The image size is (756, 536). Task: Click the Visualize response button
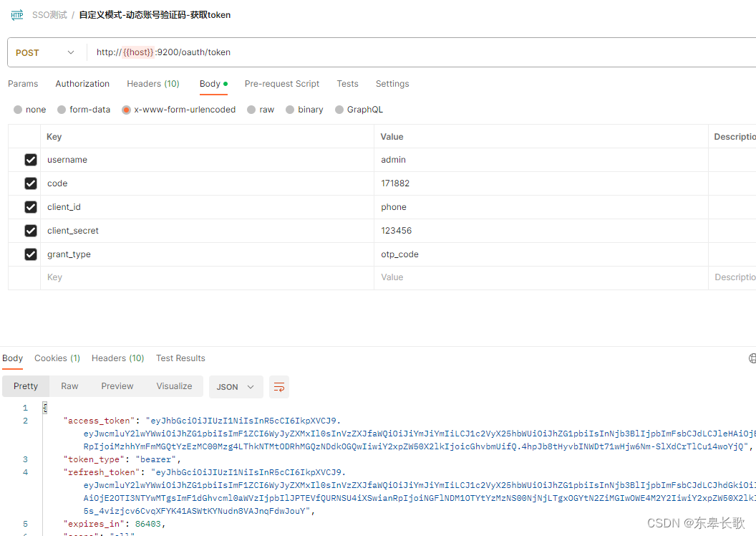tap(174, 386)
